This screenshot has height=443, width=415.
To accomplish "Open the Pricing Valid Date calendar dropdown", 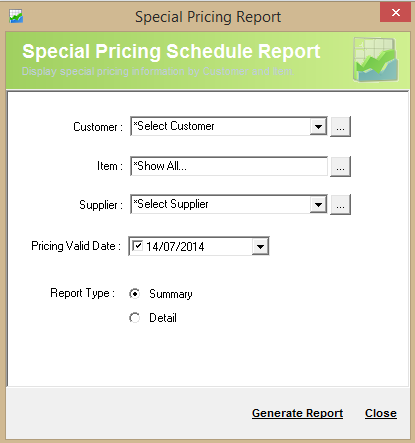I will [x=260, y=247].
